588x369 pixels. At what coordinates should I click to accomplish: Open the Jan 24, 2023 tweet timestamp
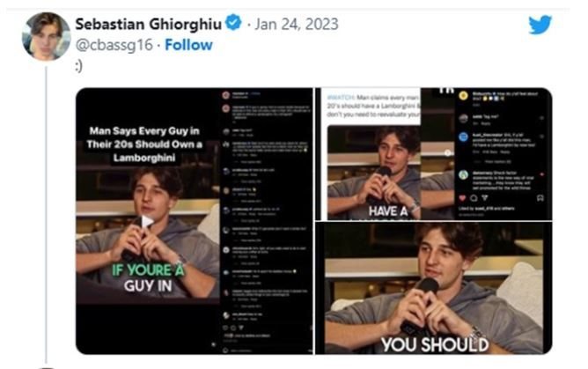(x=297, y=24)
